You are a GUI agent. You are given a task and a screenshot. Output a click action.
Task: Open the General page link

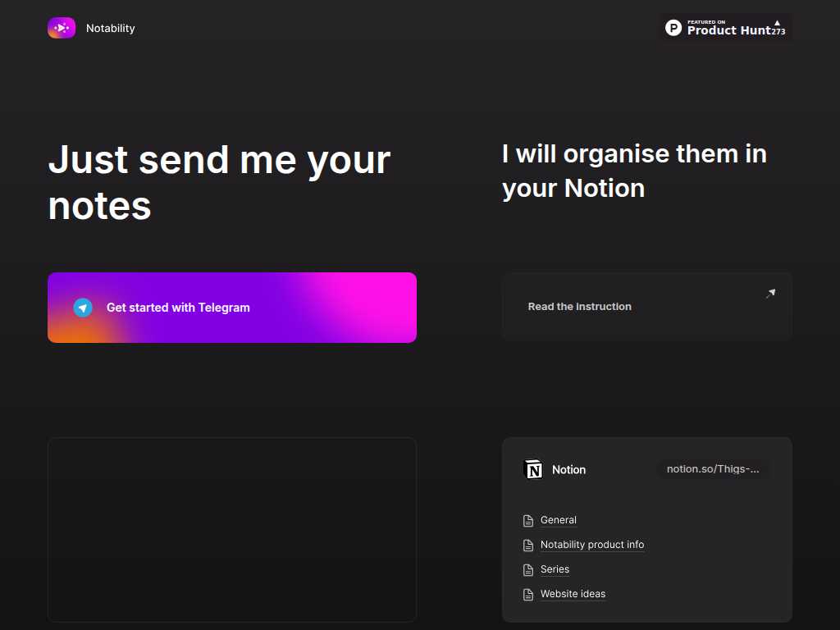pyautogui.click(x=558, y=519)
